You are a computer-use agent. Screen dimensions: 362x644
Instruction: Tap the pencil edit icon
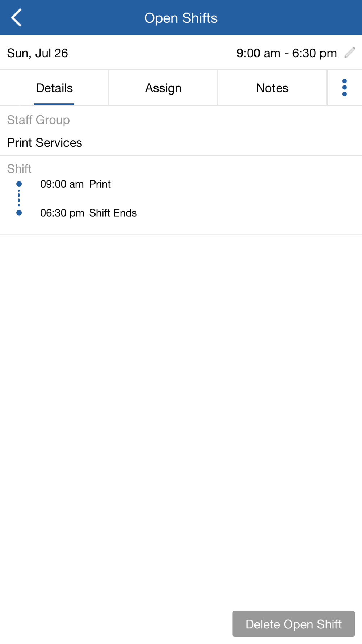tap(350, 53)
